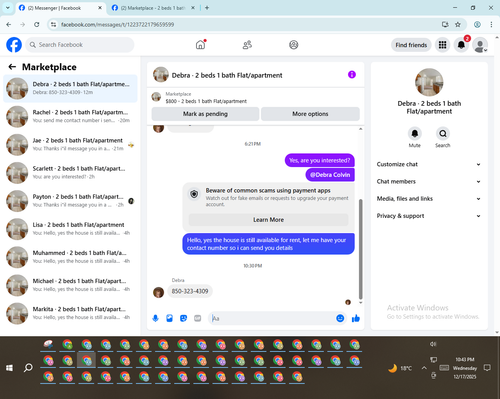Attach a file with photo icon
Viewport: 500px width, 399px height.
tap(169, 318)
